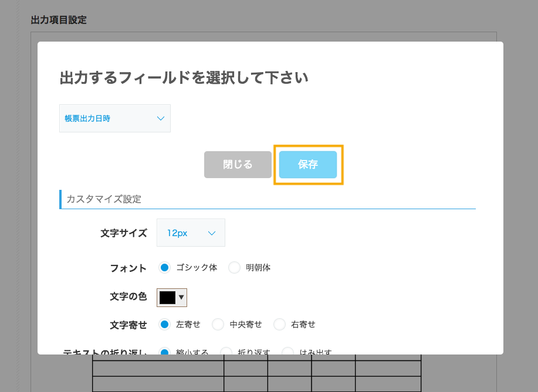This screenshot has width=538, height=392.
Task: Click the 文字の色 label
Action: (128, 297)
